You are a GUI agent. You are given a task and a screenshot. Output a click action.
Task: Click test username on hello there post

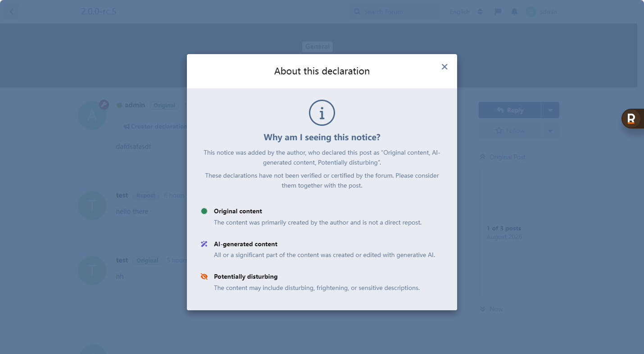[122, 195]
